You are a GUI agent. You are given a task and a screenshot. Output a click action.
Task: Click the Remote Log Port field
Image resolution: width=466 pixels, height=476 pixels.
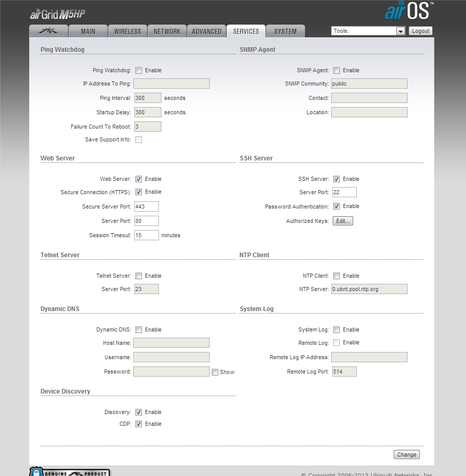pos(344,371)
